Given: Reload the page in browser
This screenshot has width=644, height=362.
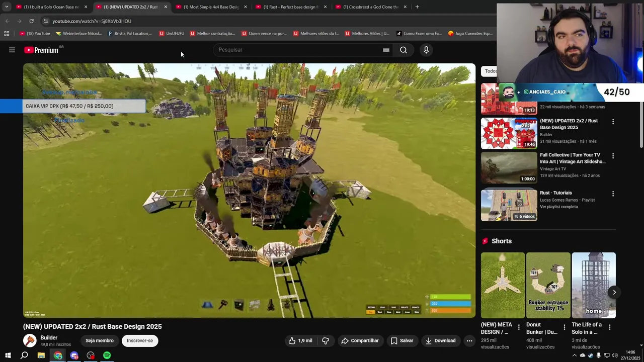Looking at the screenshot, I should click(x=31, y=21).
